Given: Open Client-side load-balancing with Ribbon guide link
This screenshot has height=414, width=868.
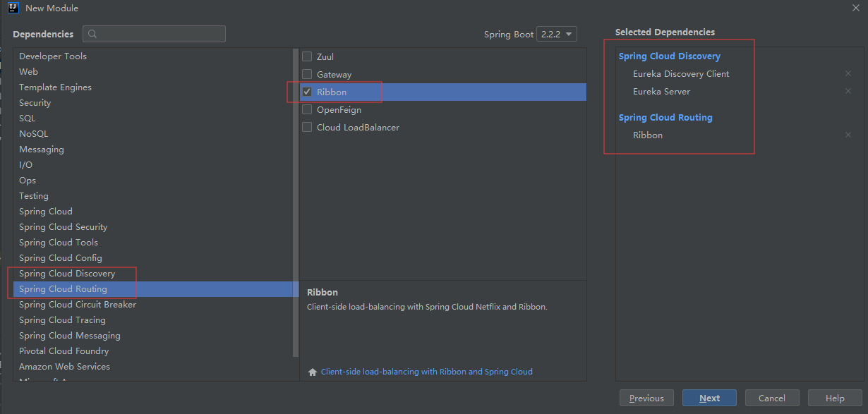Looking at the screenshot, I should [426, 372].
